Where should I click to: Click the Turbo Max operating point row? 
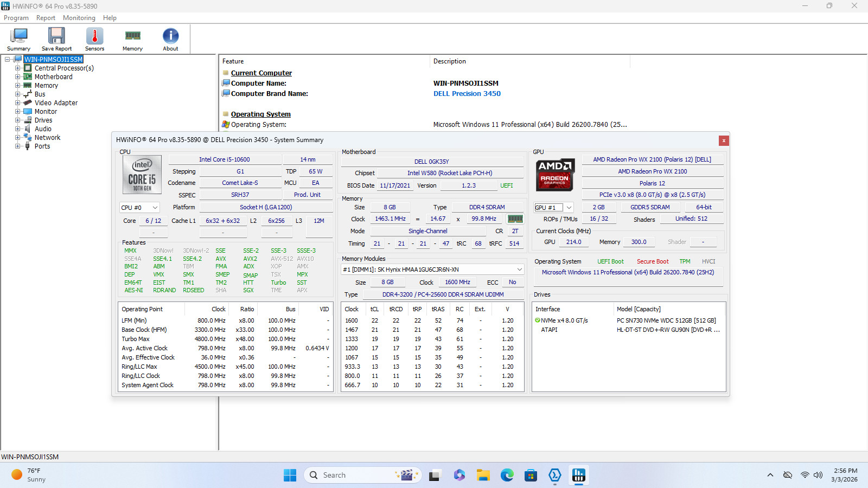(225, 339)
